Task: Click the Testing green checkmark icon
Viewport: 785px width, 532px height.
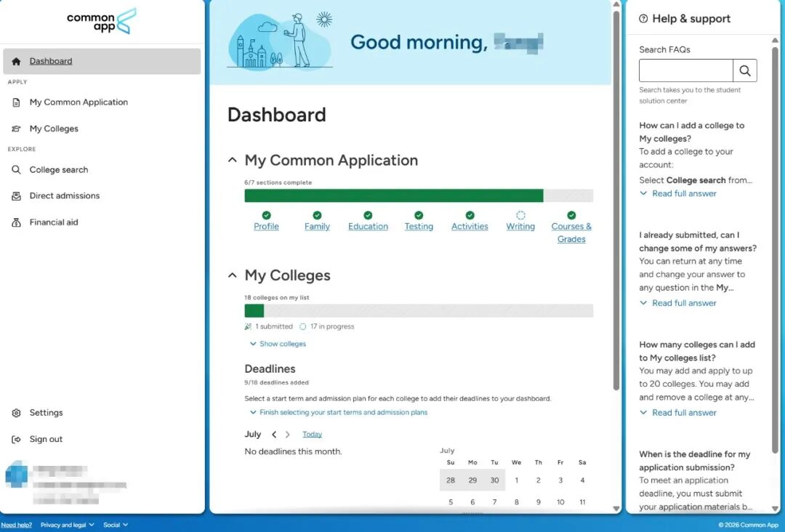Action: (x=419, y=215)
